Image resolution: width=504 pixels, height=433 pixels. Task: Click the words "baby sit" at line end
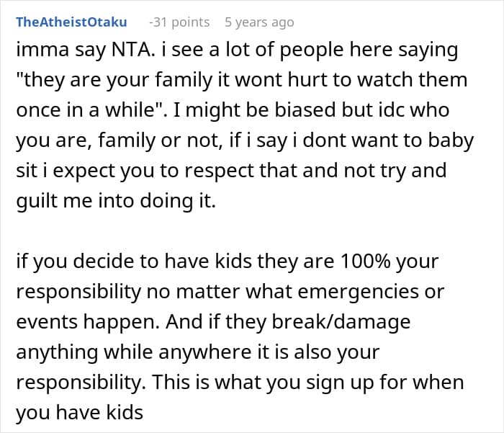point(446,140)
